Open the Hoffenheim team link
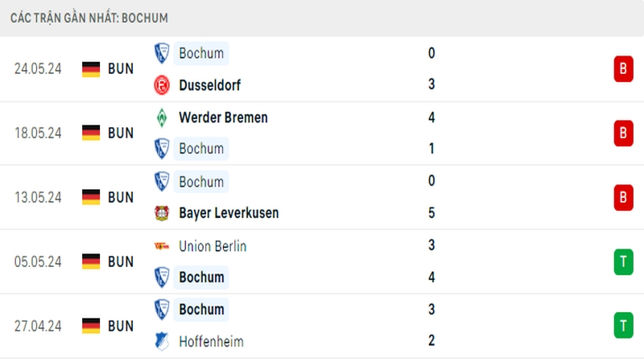The height and width of the screenshot is (362, 644). click(x=211, y=341)
